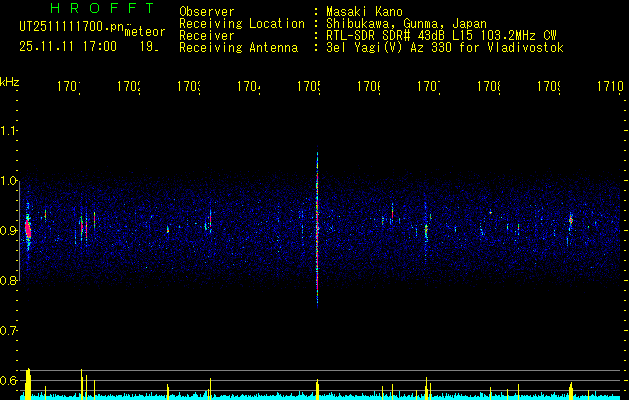Click the 1704 time axis label

click(249, 87)
